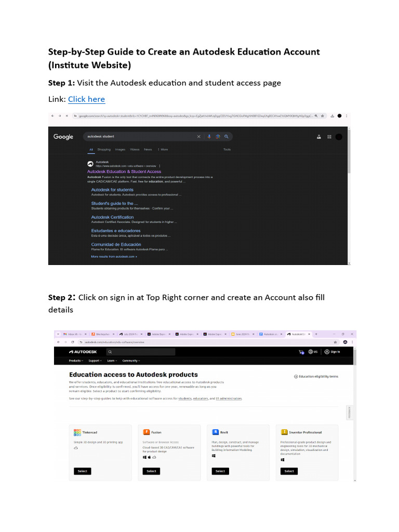Open the "students" step-by-step guide link

(x=185, y=398)
